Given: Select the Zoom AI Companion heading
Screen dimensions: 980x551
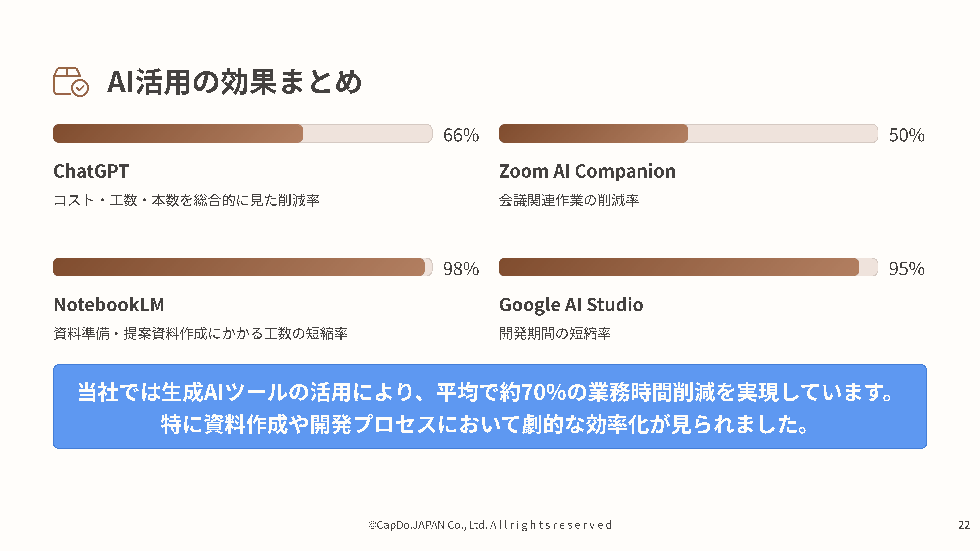Looking at the screenshot, I should click(x=587, y=171).
